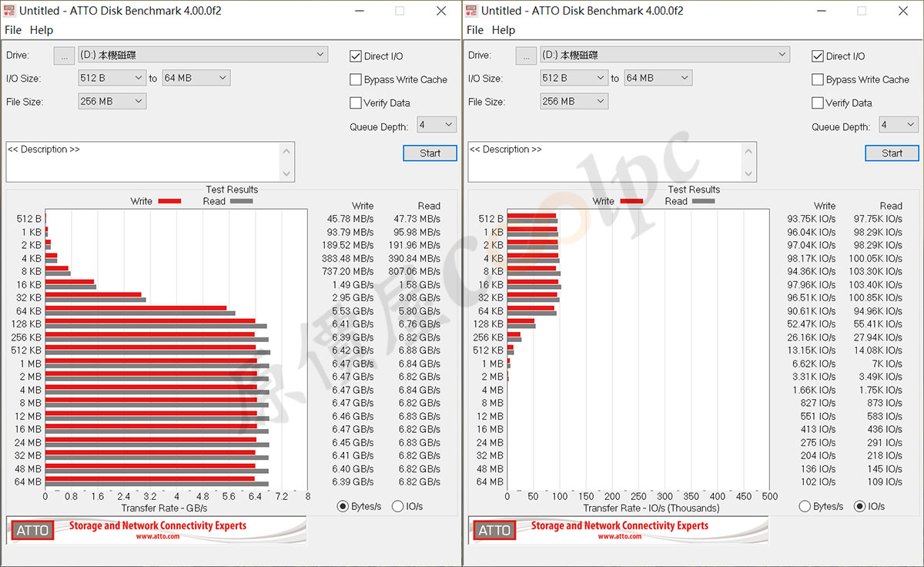Open Help menu in right window
This screenshot has width=924, height=567.
(x=504, y=30)
